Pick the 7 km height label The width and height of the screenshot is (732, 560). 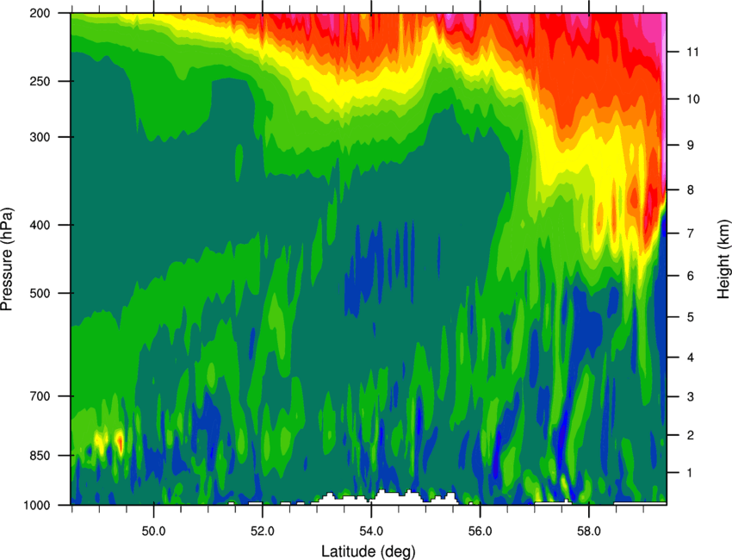coord(691,233)
